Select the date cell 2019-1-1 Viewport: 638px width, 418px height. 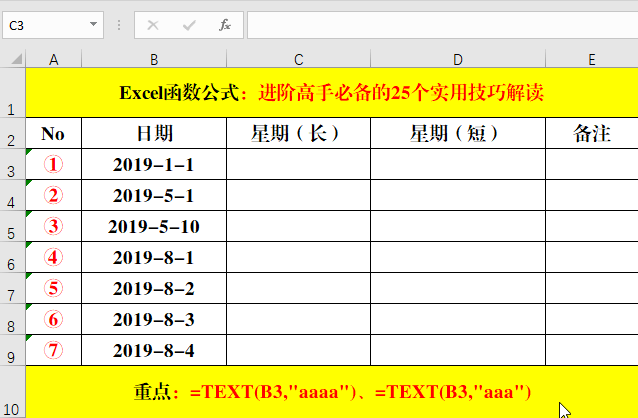154,164
